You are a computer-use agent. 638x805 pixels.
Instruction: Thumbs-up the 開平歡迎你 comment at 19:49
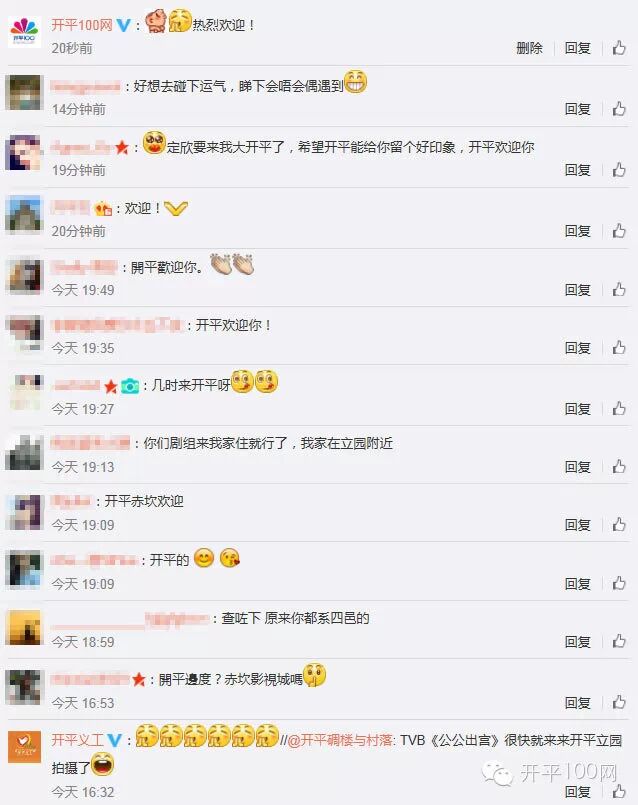[619, 290]
